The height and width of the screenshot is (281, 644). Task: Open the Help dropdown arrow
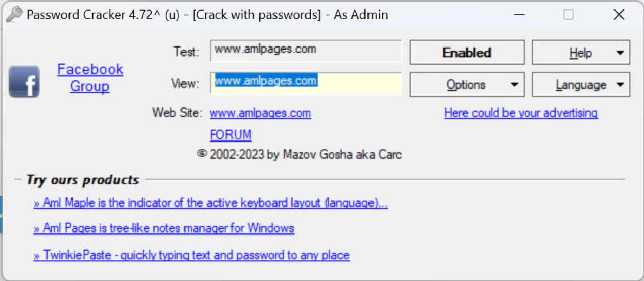pyautogui.click(x=620, y=53)
